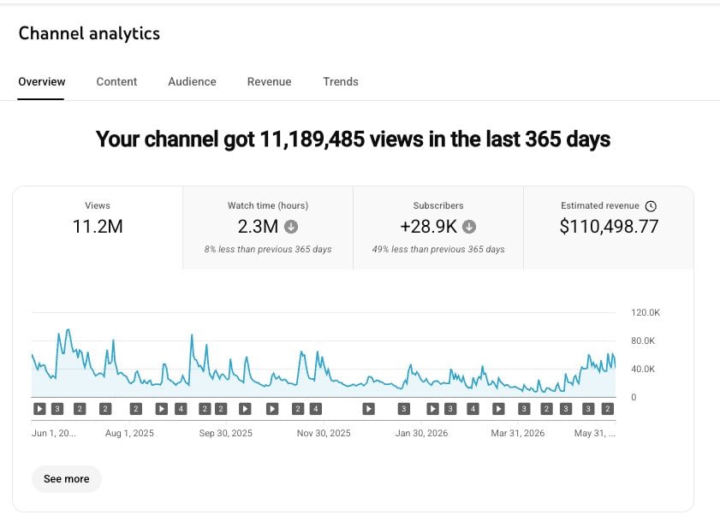
Task: Click the 11.2M views value
Action: click(98, 226)
